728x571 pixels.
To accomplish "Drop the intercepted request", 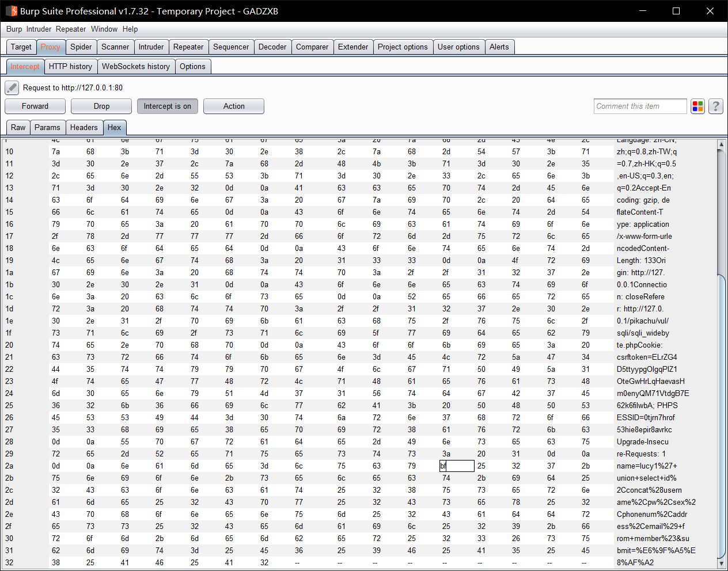I will 101,106.
